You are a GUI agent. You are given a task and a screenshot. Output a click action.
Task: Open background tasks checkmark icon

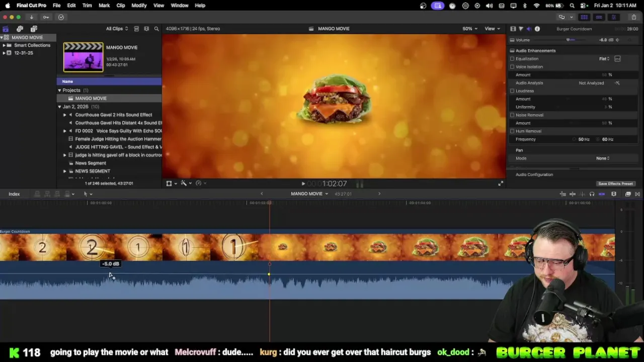point(61,17)
